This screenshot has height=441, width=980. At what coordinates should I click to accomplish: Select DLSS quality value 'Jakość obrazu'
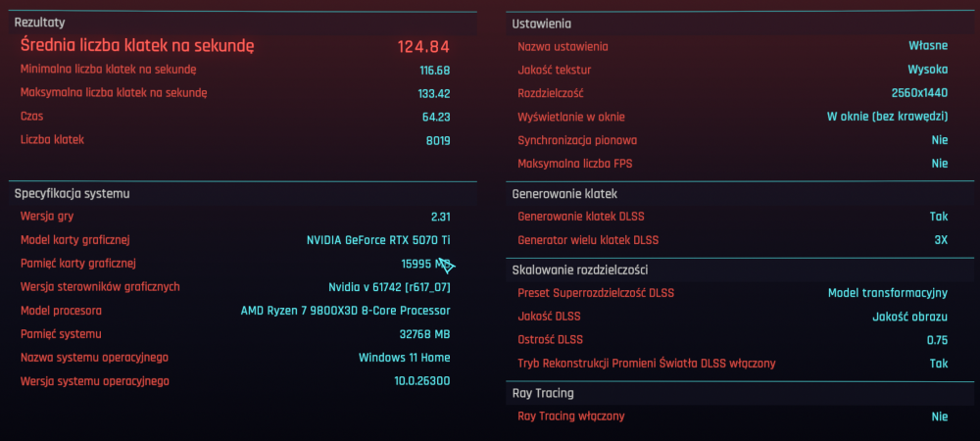coord(910,317)
